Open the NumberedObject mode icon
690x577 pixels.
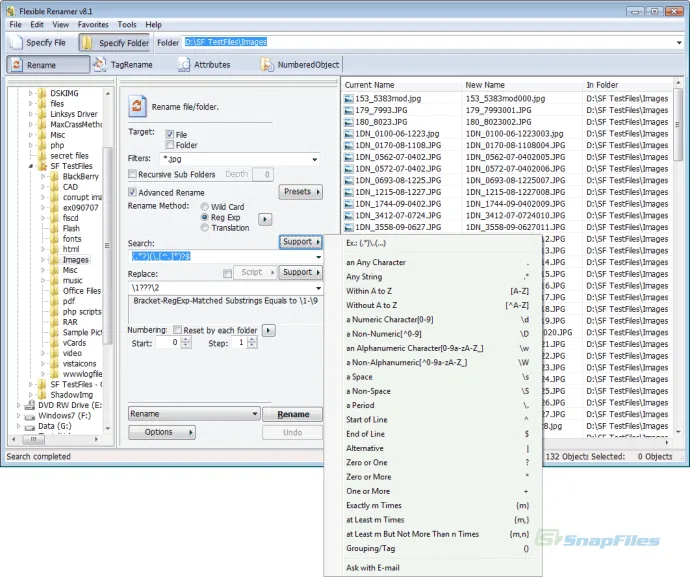267,65
